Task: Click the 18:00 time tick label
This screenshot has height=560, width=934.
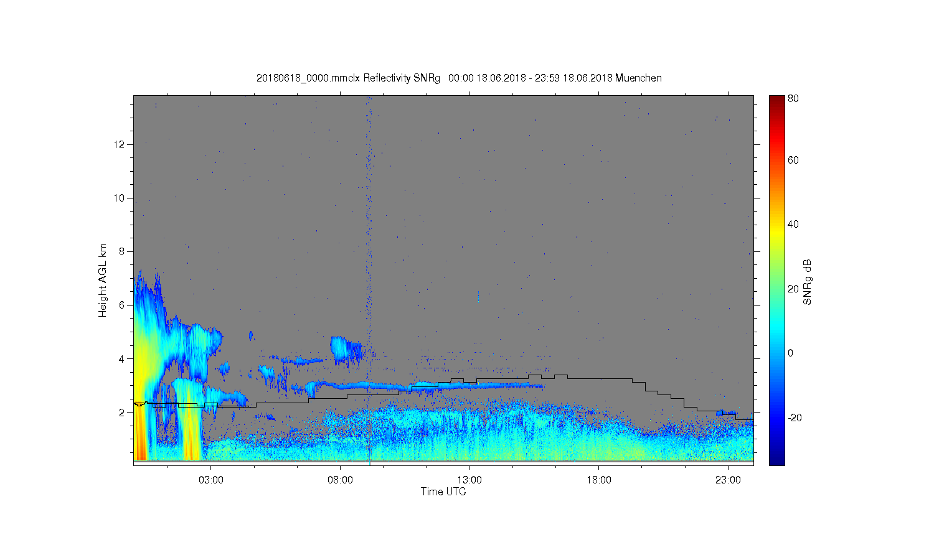Action: click(598, 480)
